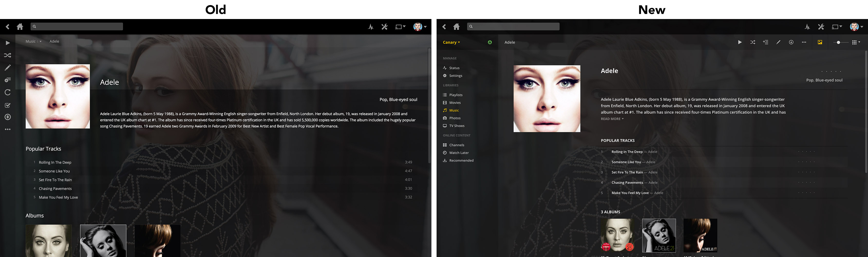Open activity pulse icon in New window
Screen dimensions: 868x257
807,27
